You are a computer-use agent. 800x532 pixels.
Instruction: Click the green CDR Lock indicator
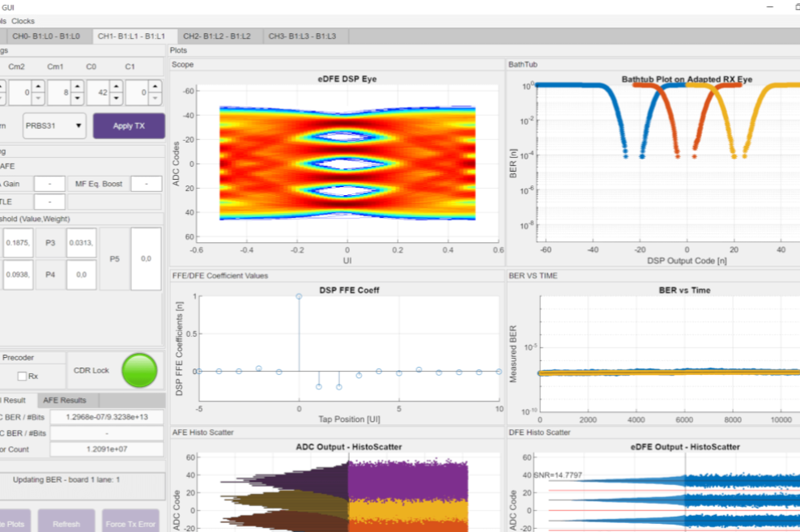pos(139,370)
